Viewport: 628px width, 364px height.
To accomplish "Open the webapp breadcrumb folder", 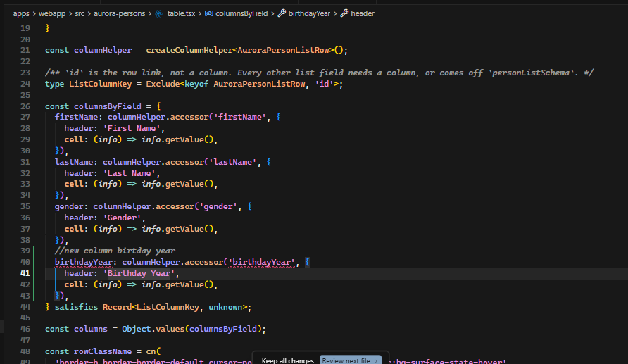I will point(52,13).
